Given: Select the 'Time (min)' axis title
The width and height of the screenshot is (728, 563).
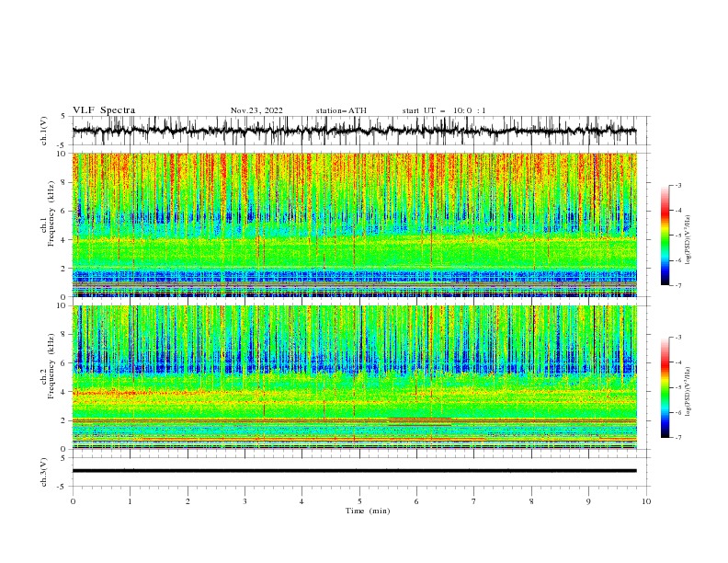Looking at the screenshot, I should click(368, 511).
